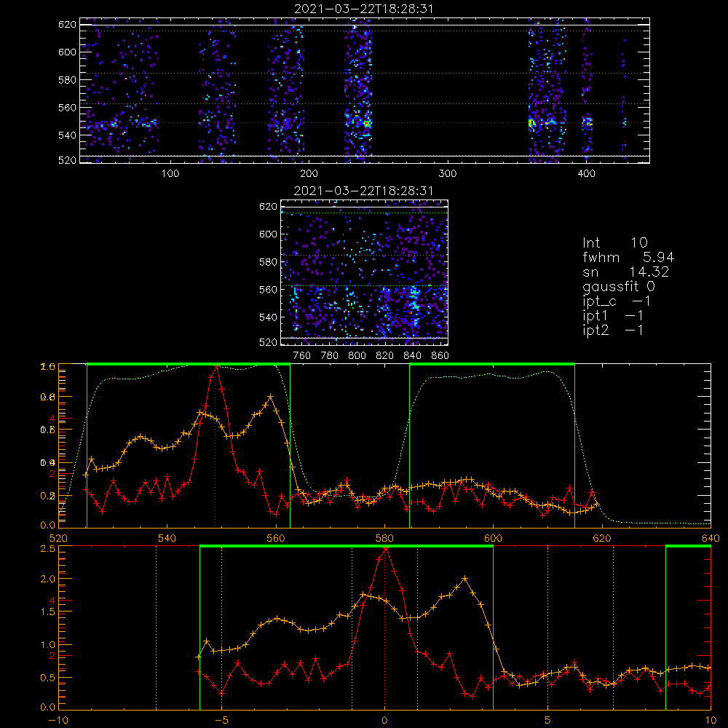Select the 'ipt_c -1' readout text
The height and width of the screenshot is (728, 728).
click(x=617, y=301)
